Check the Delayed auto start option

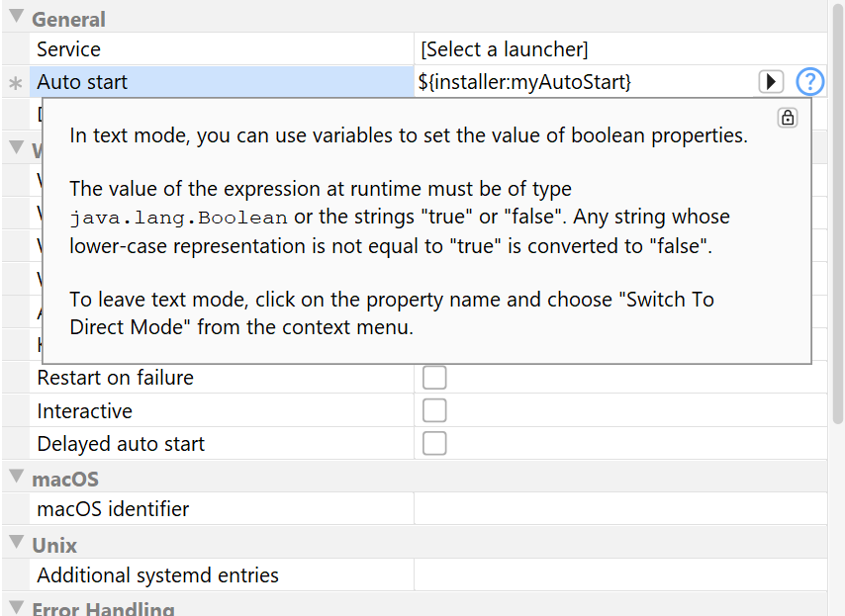[x=434, y=443]
